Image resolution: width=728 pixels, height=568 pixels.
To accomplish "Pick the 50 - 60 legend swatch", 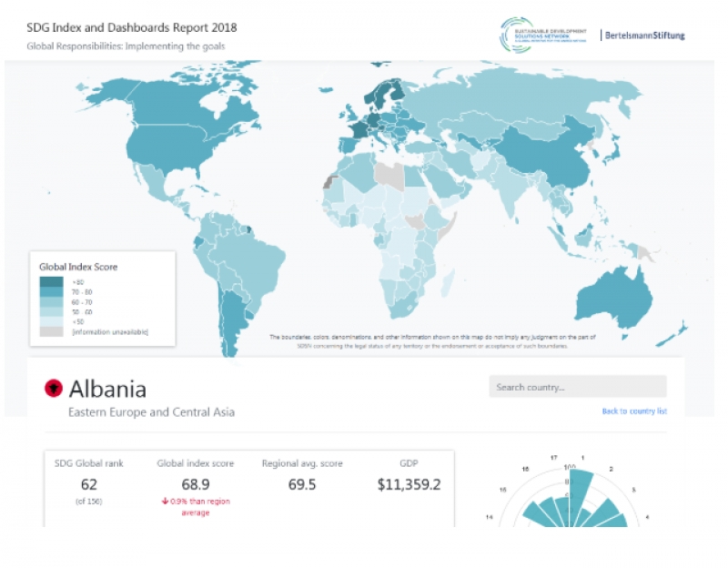I will pos(51,312).
